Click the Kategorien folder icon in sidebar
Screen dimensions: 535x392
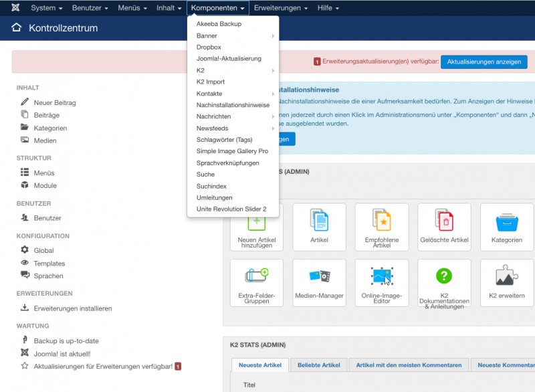(25, 127)
